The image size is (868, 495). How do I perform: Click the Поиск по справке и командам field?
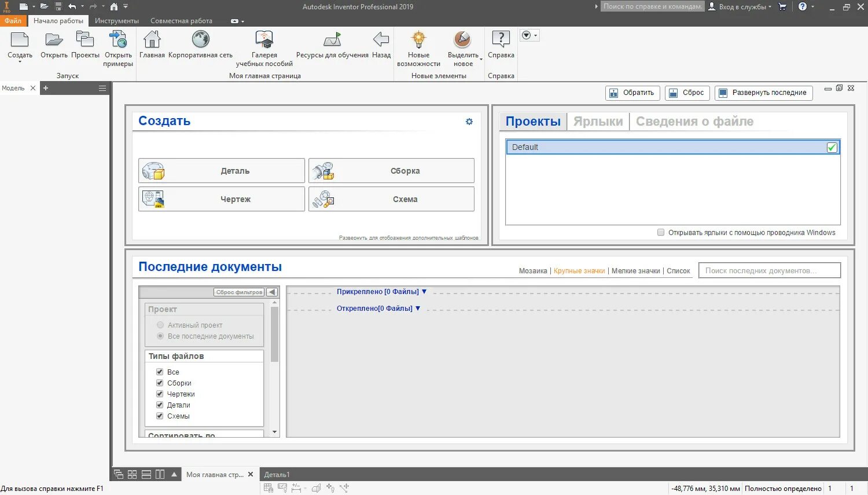652,6
